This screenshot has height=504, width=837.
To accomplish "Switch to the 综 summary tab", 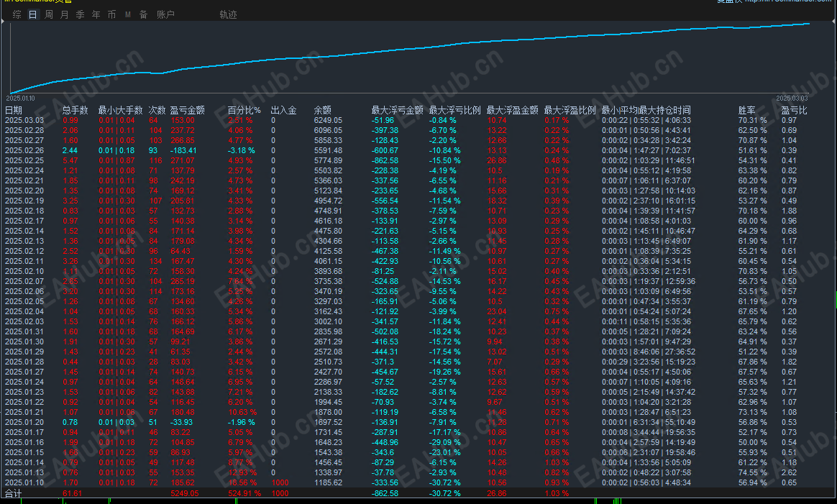I will coord(17,14).
